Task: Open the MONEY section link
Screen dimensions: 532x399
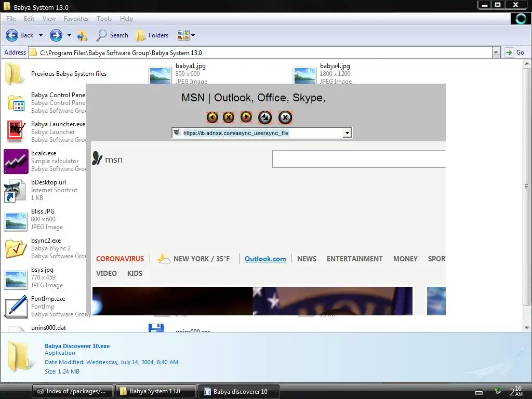Action: [405, 259]
